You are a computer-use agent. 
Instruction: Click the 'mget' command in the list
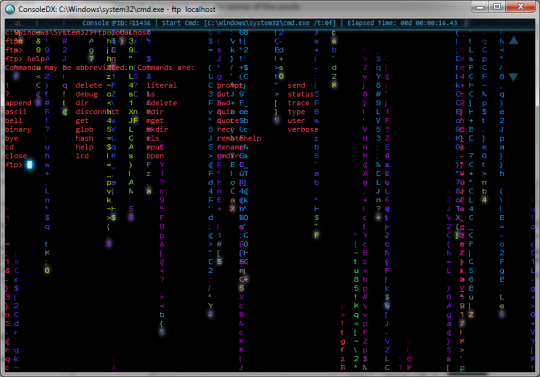click(x=155, y=121)
